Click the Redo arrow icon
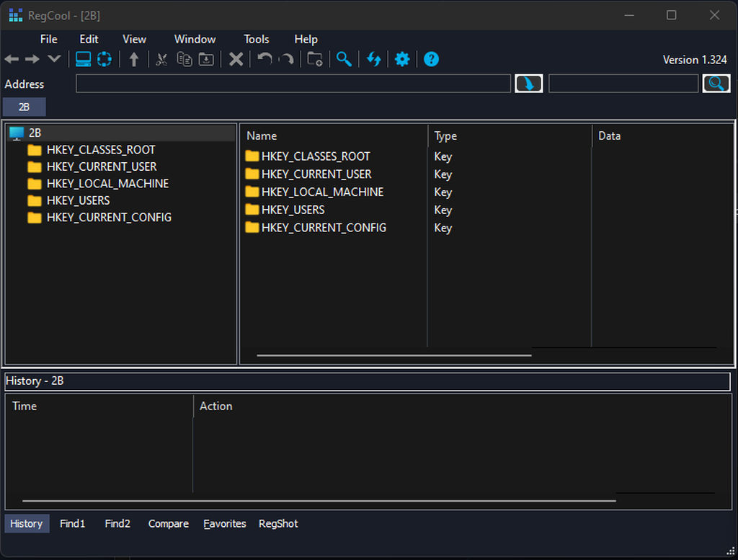Screen dimensions: 738x560 click(286, 59)
